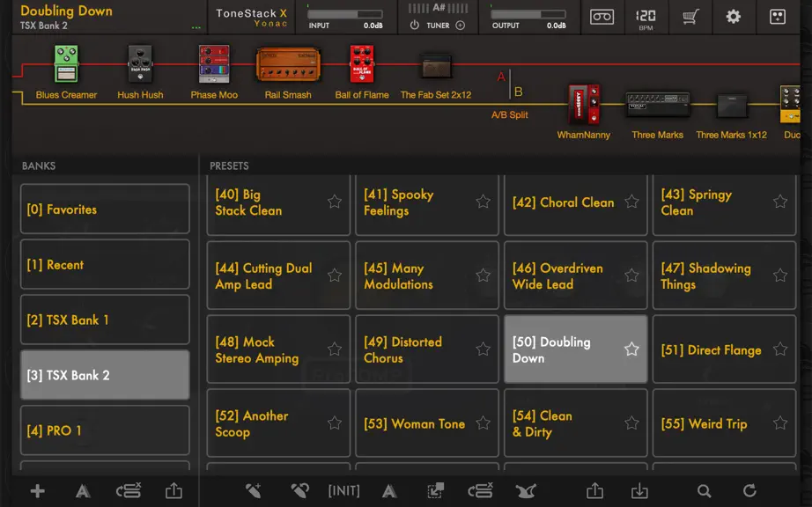Add a new bank with plus icon

tap(37, 490)
